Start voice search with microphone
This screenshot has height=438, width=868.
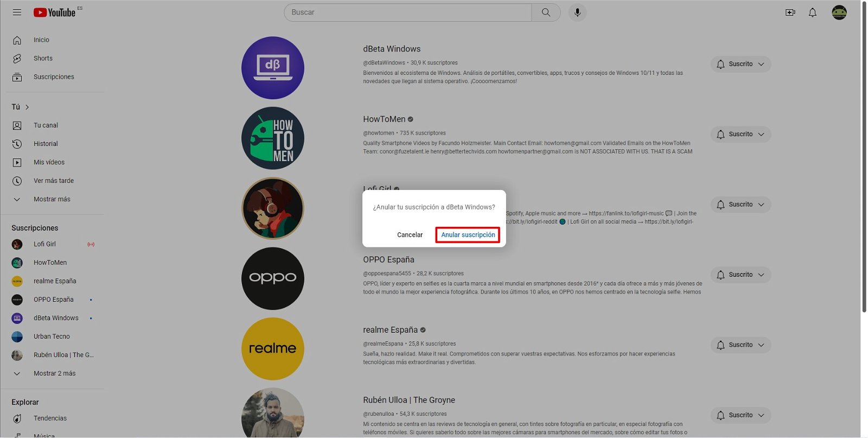(577, 12)
